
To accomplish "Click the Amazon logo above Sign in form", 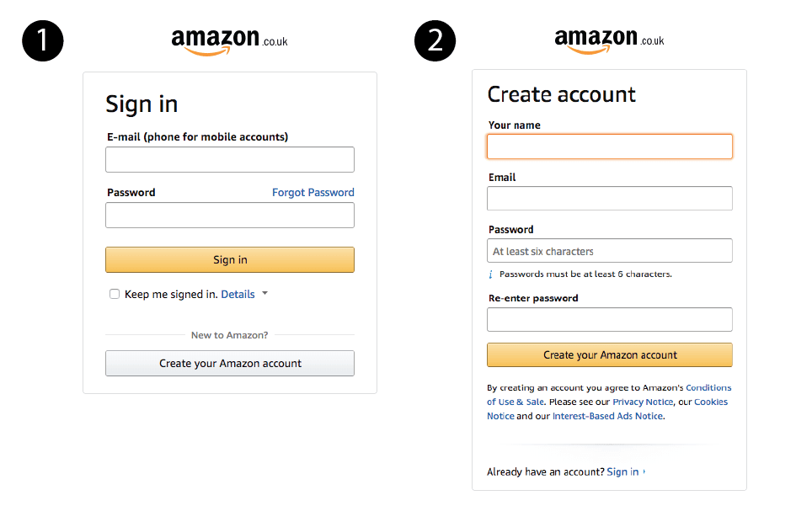I will coord(229,40).
